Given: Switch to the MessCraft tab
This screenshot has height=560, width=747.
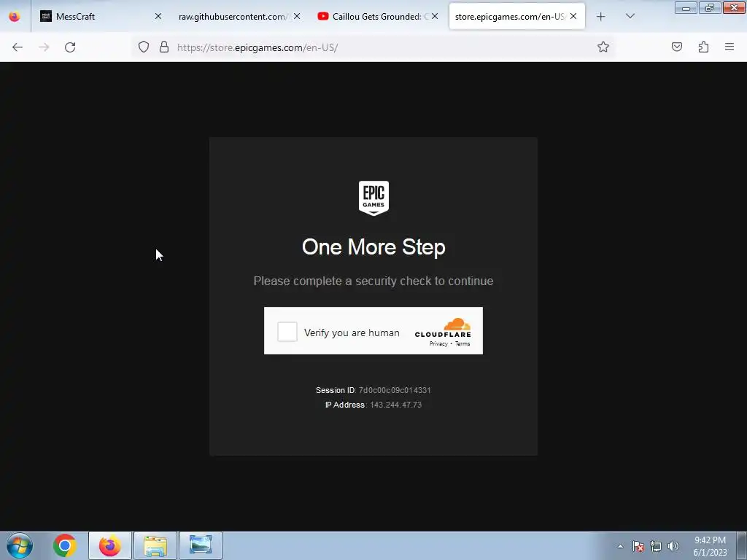Looking at the screenshot, I should coord(100,17).
